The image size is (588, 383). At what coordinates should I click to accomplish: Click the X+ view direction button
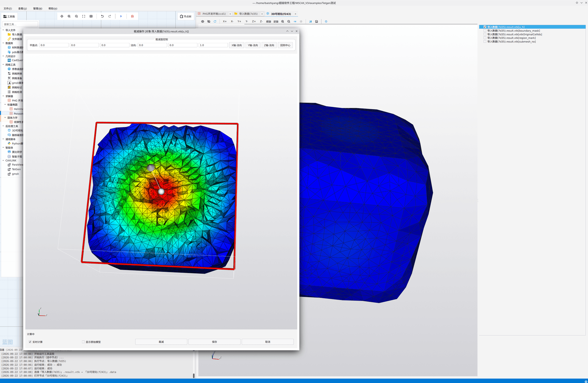[x=225, y=21]
